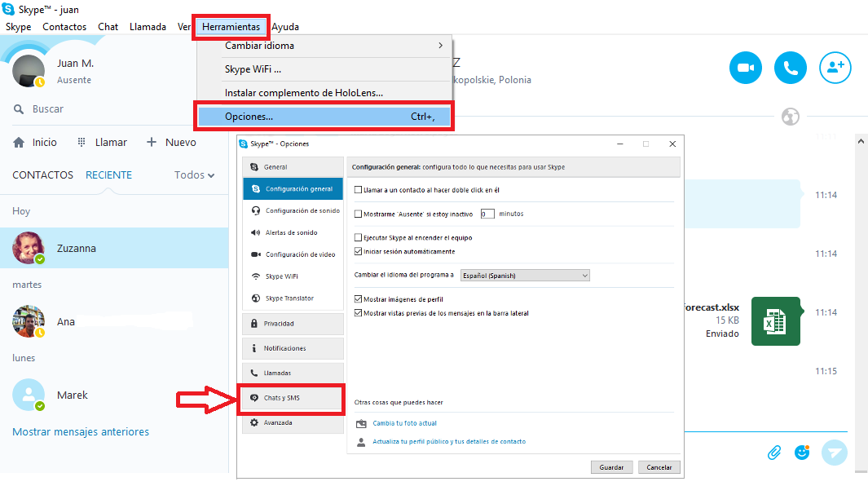Open the Zuzanna conversation
The height and width of the screenshot is (486, 868).
[114, 248]
